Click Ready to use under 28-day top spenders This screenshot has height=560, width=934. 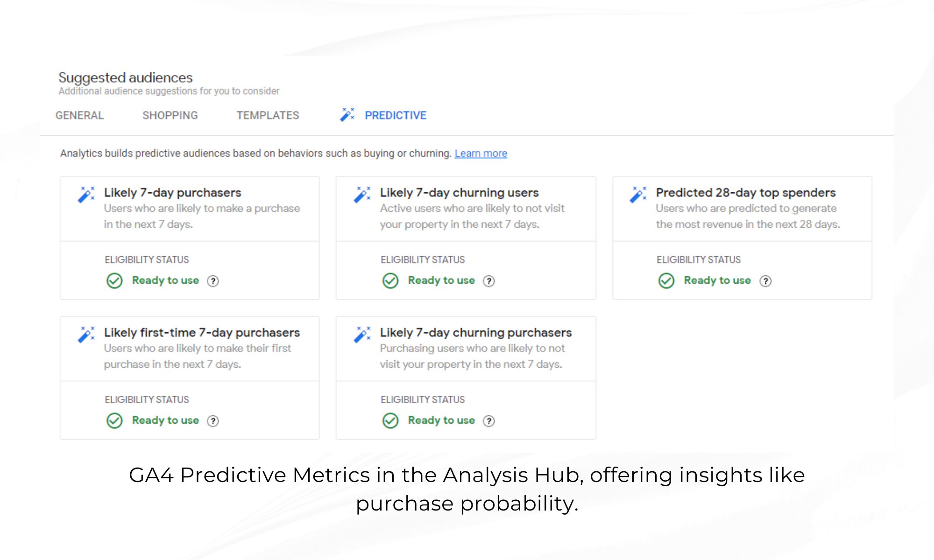pyautogui.click(x=717, y=280)
